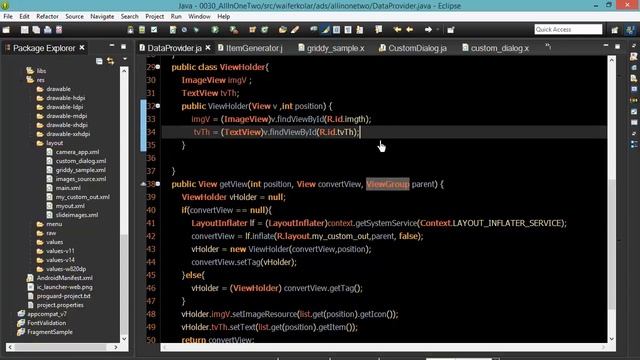
Task: Open the Project menu
Action: [x=154, y=16]
